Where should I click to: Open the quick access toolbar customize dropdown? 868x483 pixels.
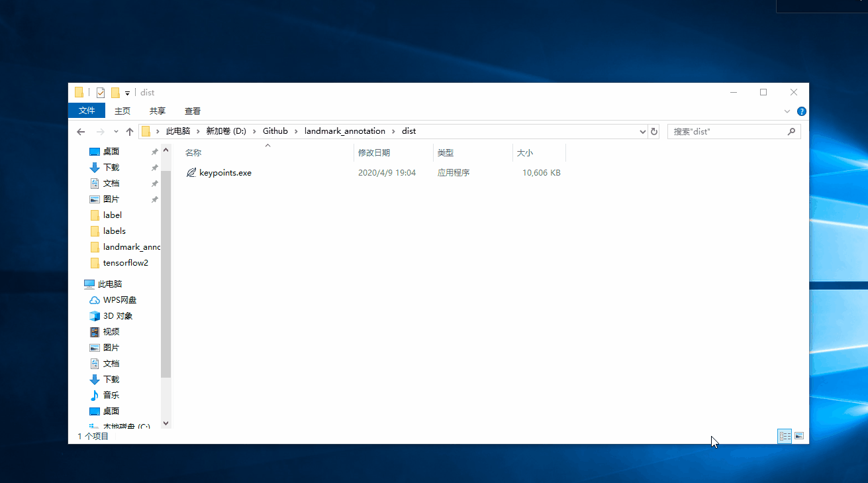[127, 92]
